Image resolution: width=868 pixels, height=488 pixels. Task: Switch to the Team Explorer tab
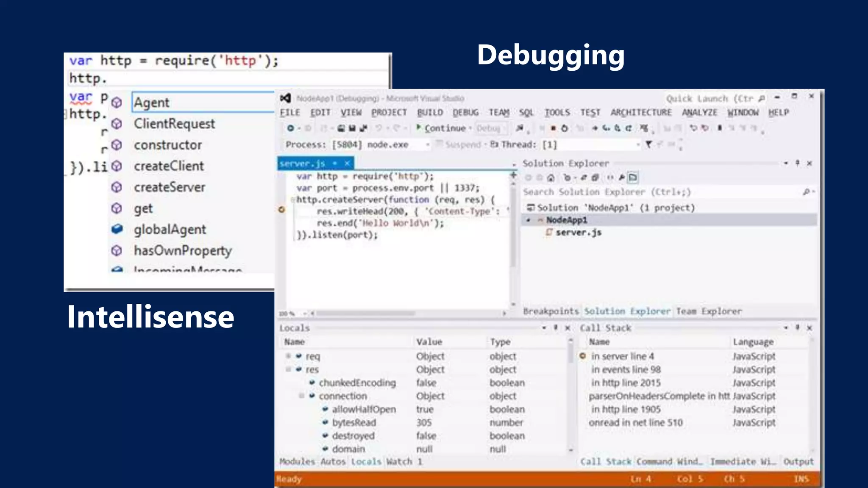pyautogui.click(x=709, y=311)
